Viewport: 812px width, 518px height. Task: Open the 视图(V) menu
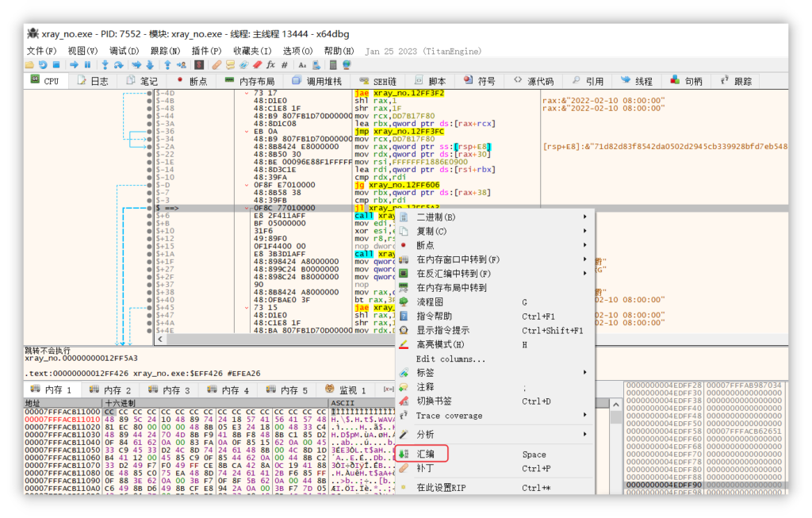click(82, 51)
